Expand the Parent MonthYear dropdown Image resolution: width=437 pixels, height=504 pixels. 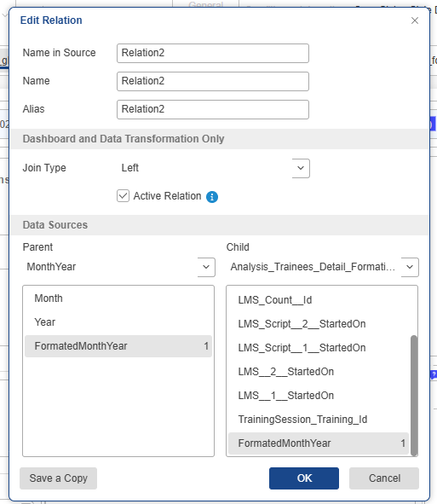[x=118, y=267]
